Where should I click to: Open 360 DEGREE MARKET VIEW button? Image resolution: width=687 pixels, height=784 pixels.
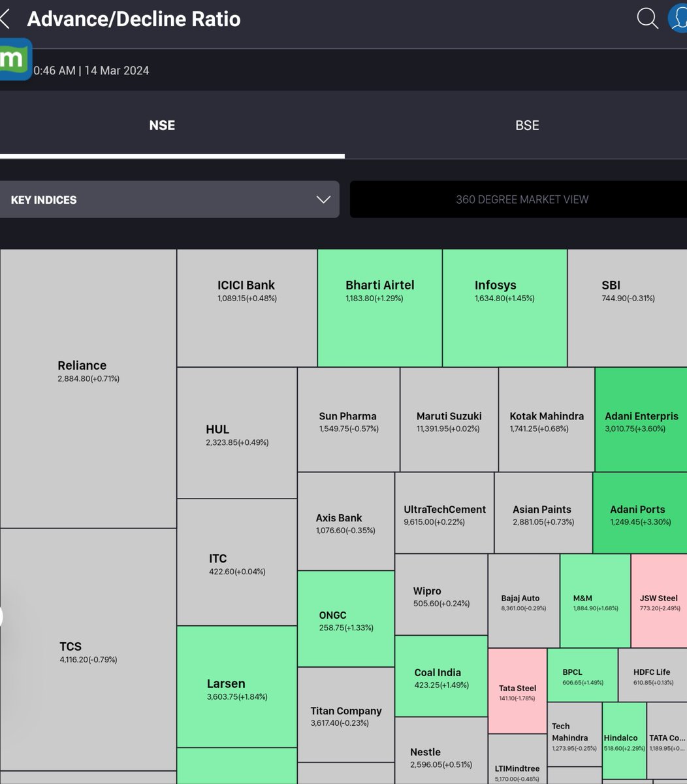tap(519, 199)
